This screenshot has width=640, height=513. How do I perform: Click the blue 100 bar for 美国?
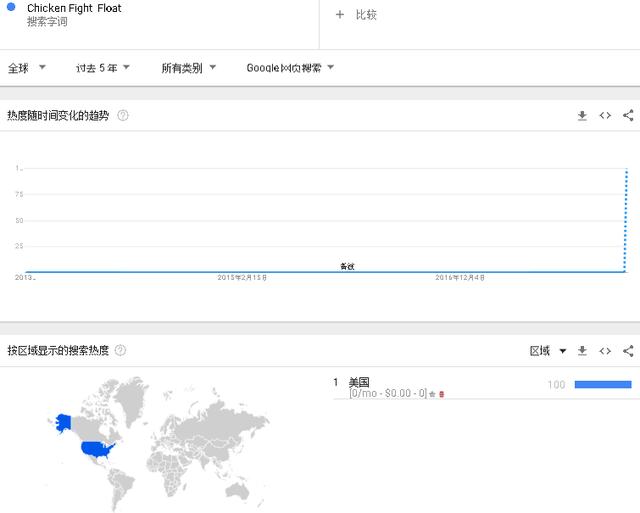click(603, 384)
